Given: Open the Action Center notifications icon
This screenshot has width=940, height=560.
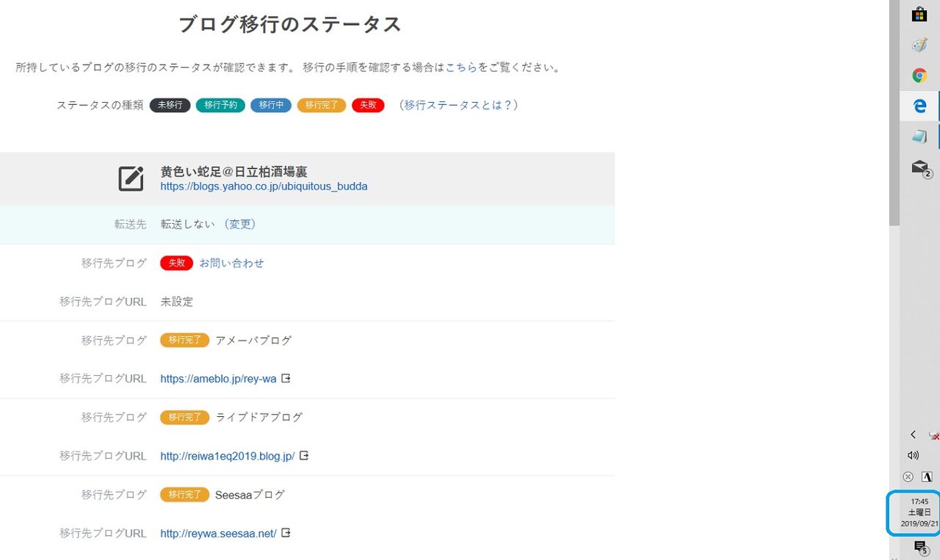Looking at the screenshot, I should tap(919, 547).
